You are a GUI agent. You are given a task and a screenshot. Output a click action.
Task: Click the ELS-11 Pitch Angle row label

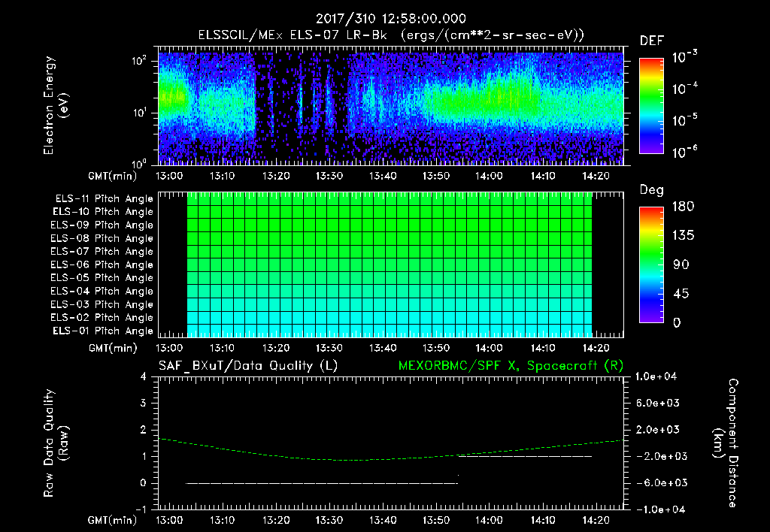104,199
